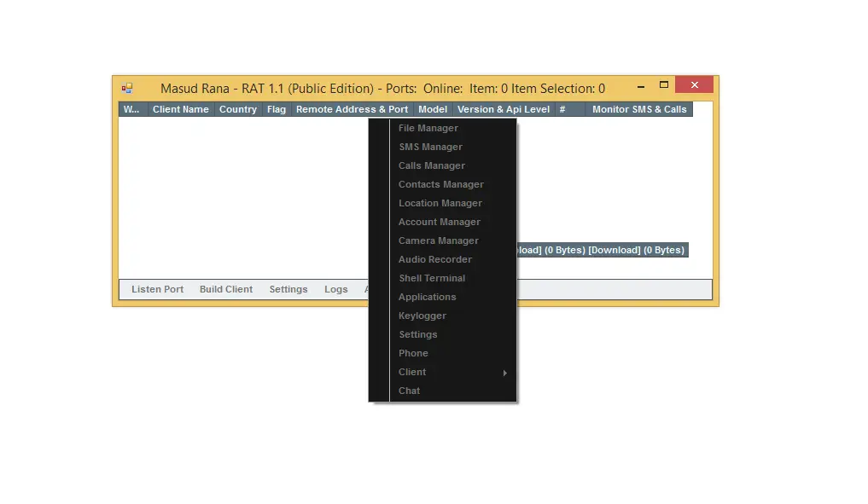868x504 pixels.
Task: Launch Shell Terminal from the context menu
Action: [432, 278]
